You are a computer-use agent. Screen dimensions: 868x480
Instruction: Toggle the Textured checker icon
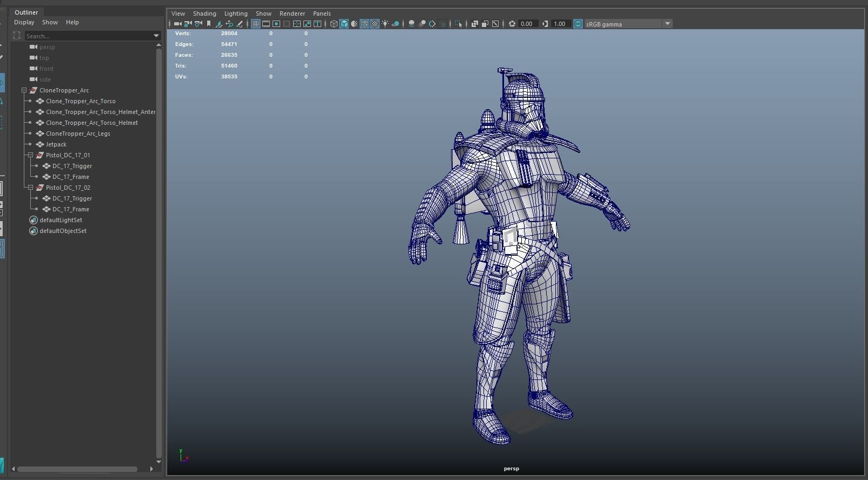point(375,24)
